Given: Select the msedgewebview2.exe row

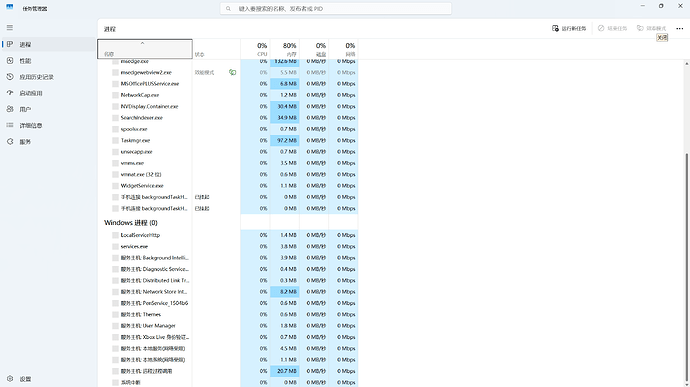Looking at the screenshot, I should coord(228,72).
